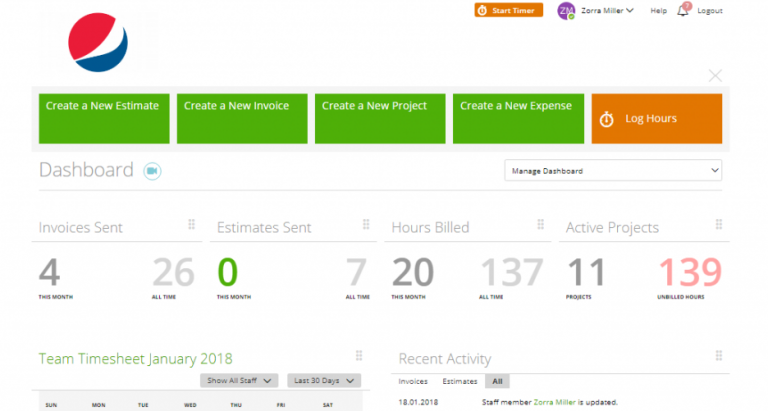Click the WED timesheet column header
Image resolution: width=768 pixels, height=411 pixels.
(190, 405)
